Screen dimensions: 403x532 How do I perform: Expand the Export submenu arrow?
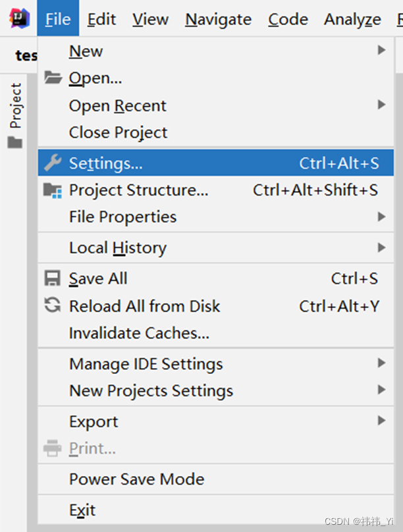381,421
